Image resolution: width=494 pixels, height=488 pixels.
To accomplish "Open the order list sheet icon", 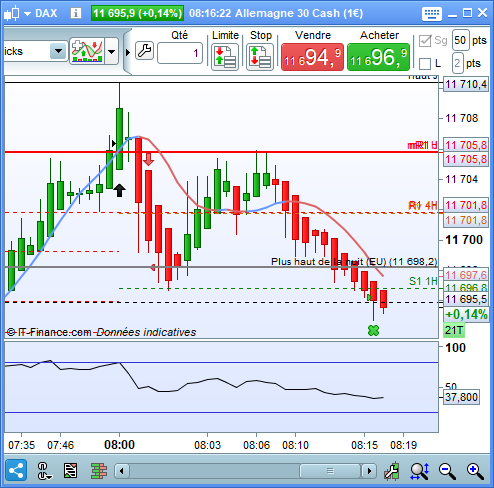I will click(x=71, y=471).
